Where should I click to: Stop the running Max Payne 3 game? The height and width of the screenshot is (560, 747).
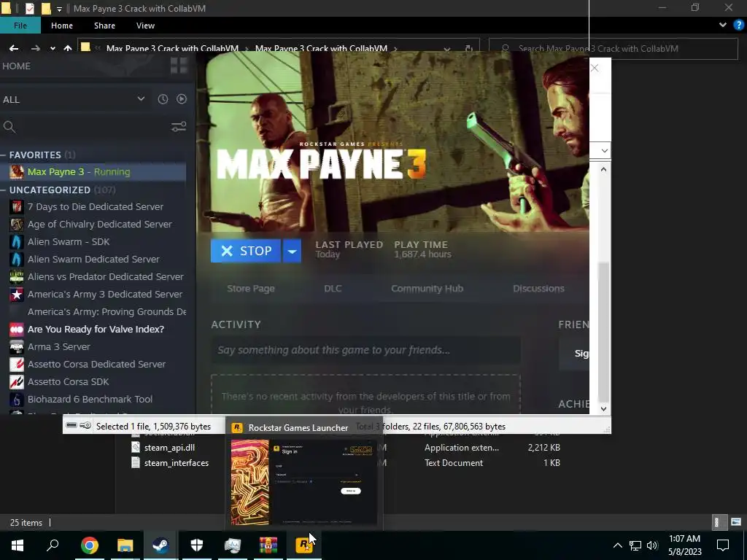[x=246, y=251]
